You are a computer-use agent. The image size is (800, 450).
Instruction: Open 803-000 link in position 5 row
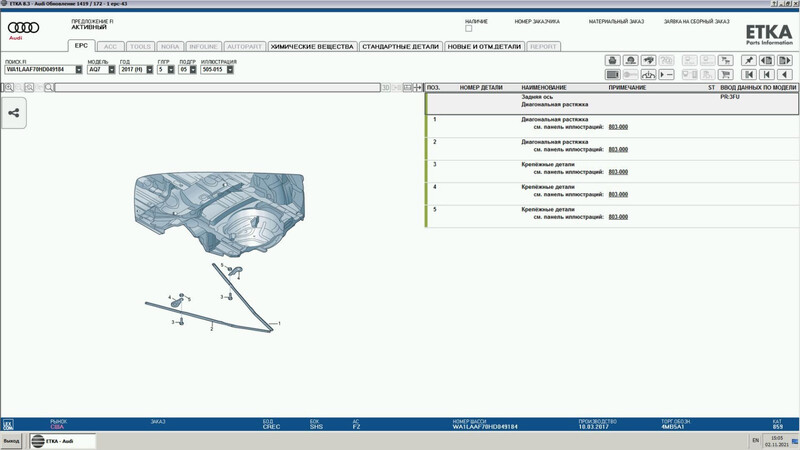coord(618,217)
